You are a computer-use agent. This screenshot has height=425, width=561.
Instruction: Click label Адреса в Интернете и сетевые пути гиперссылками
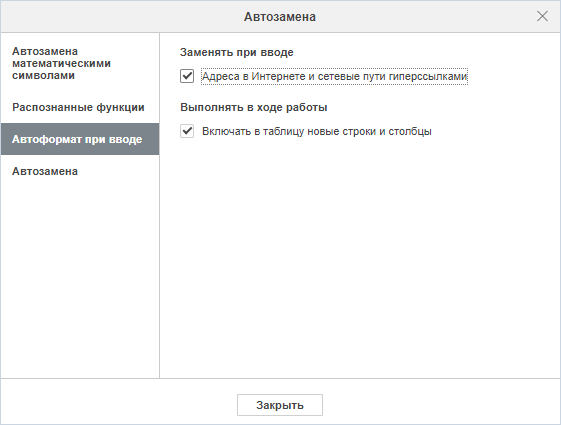pyautogui.click(x=335, y=76)
